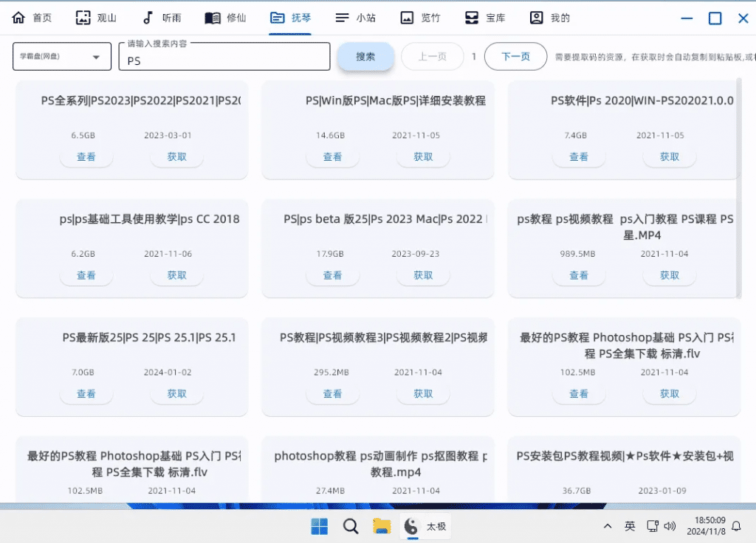
Task: Click the 修仙 open book icon
Action: tap(213, 18)
